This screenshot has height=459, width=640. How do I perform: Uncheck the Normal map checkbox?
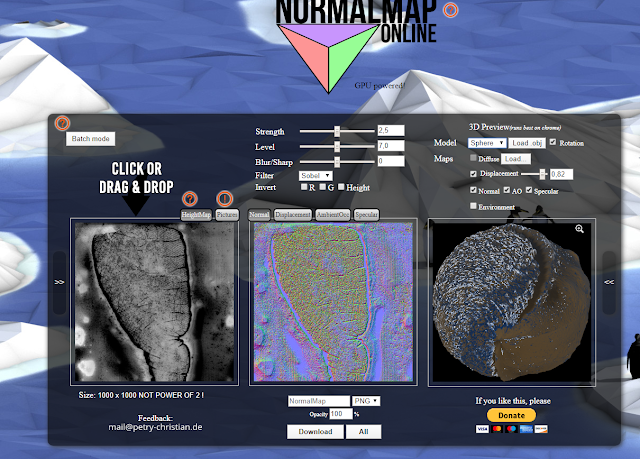point(473,190)
